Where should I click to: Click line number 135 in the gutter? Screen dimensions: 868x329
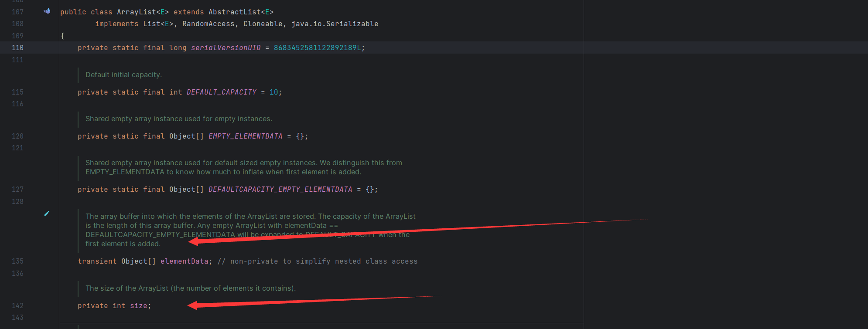click(x=17, y=261)
